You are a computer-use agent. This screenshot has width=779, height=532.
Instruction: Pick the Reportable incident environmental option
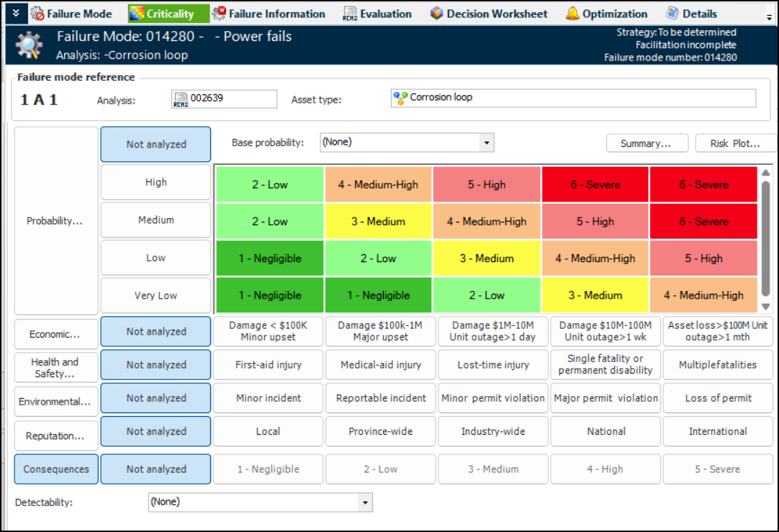pos(380,398)
